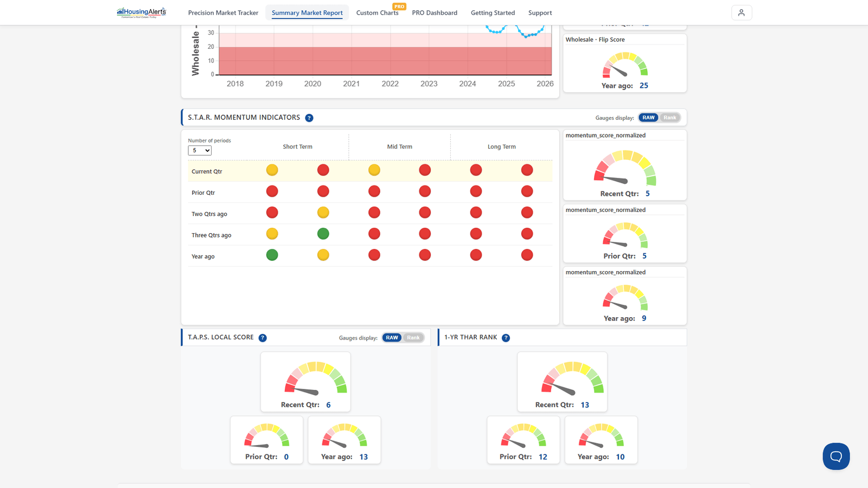Set T.A.P.S. gauges display to RAW
The width and height of the screenshot is (868, 488).
click(392, 338)
